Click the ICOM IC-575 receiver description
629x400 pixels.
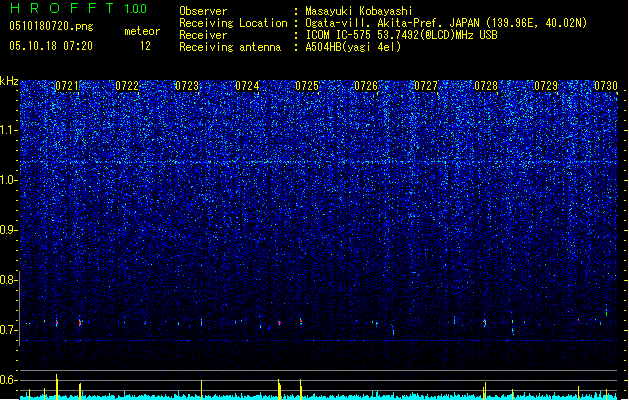pos(401,35)
